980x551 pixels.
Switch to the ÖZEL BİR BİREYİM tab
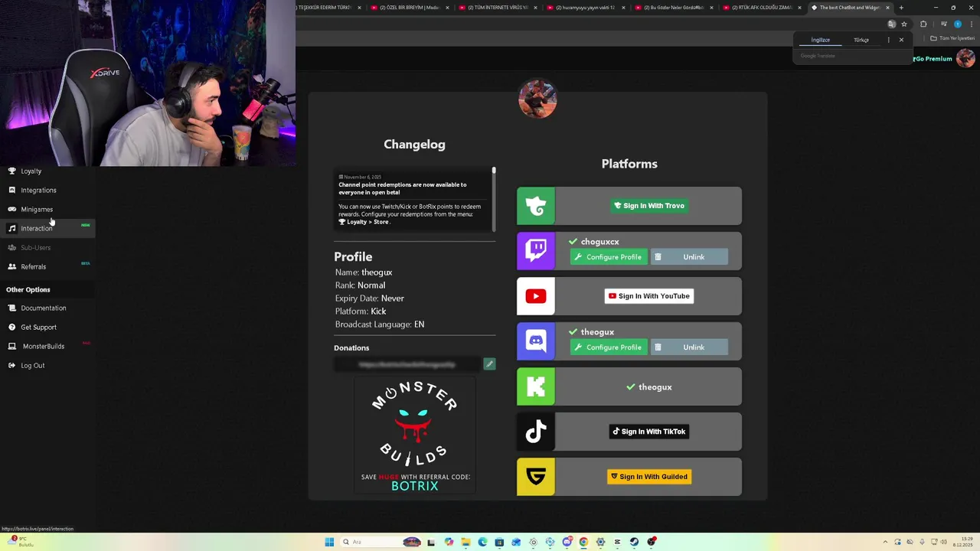tap(413, 8)
